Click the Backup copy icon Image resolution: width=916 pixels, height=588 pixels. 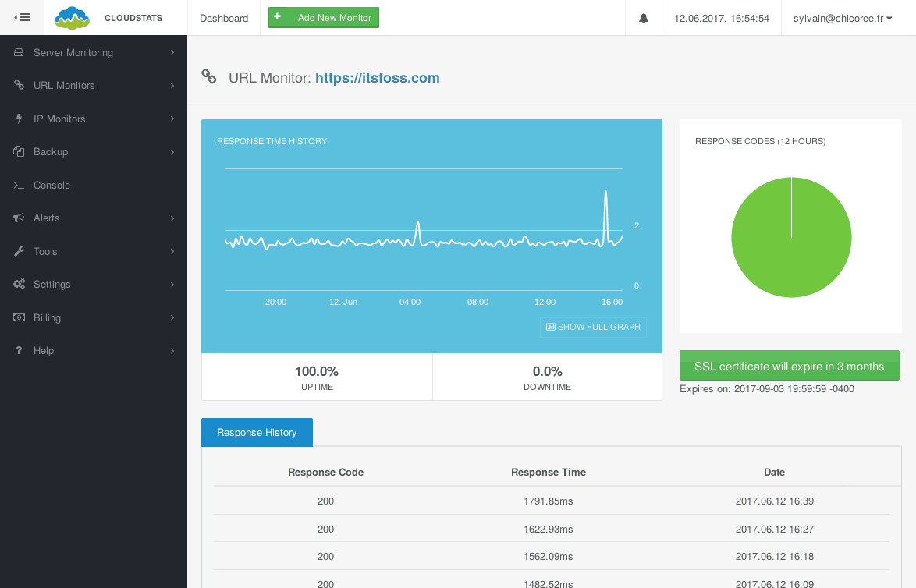pos(19,151)
